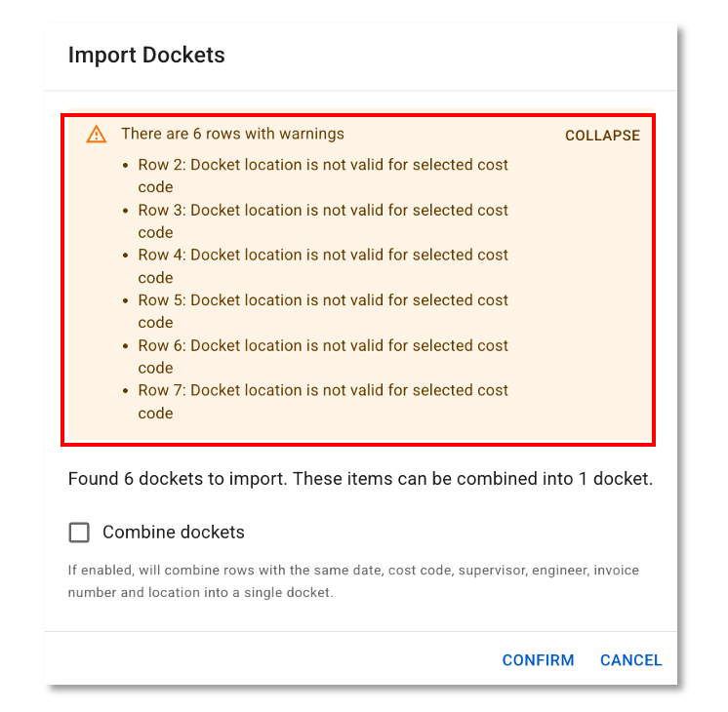Screen dimensions: 728x712
Task: Click the 'Import Dockets' dialog title
Action: click(x=146, y=55)
